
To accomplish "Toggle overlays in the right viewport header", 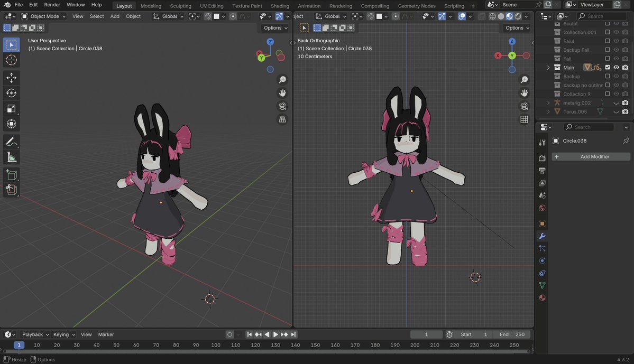I will pyautogui.click(x=462, y=16).
